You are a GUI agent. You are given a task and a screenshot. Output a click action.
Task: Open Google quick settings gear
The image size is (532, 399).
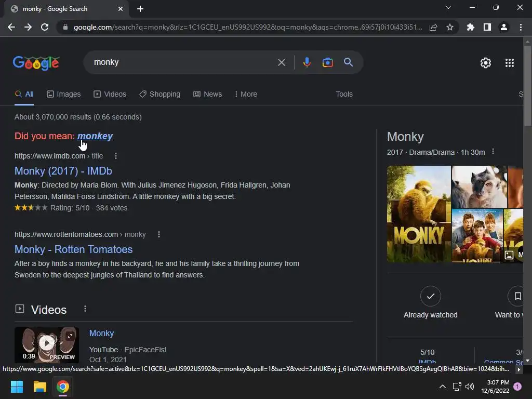(486, 63)
